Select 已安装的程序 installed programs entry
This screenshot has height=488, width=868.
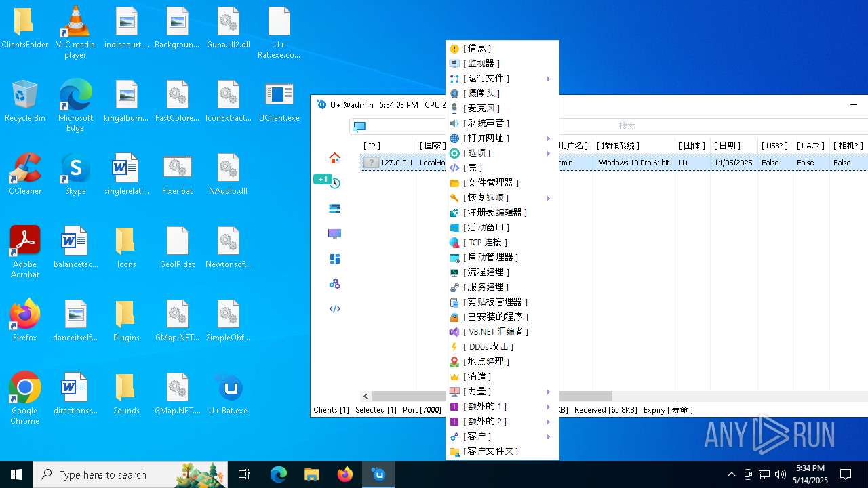[x=502, y=317]
